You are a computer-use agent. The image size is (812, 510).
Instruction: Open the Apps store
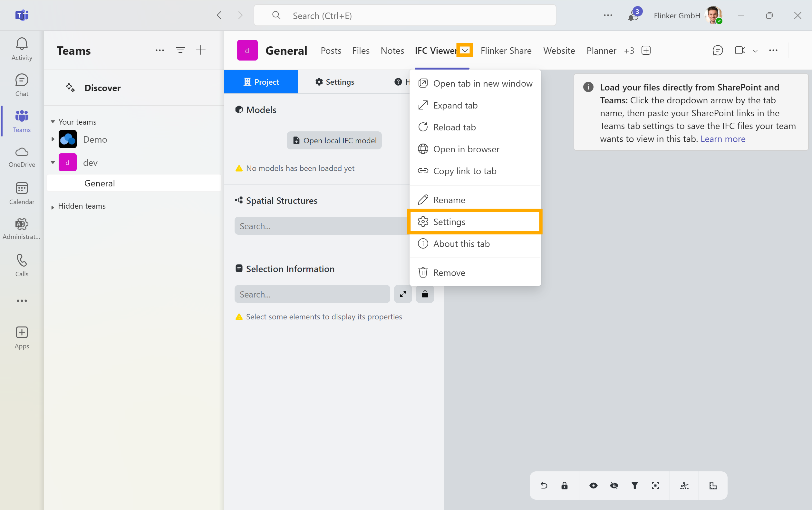(22, 338)
